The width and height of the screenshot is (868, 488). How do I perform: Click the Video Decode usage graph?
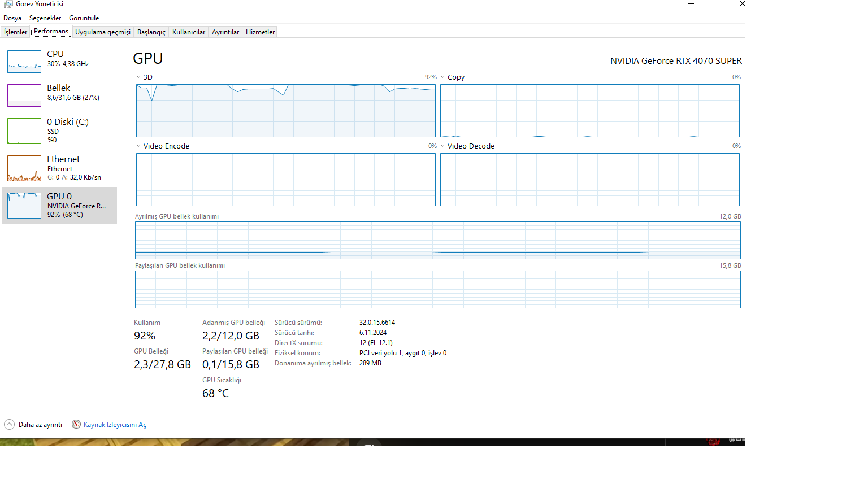[x=590, y=180]
